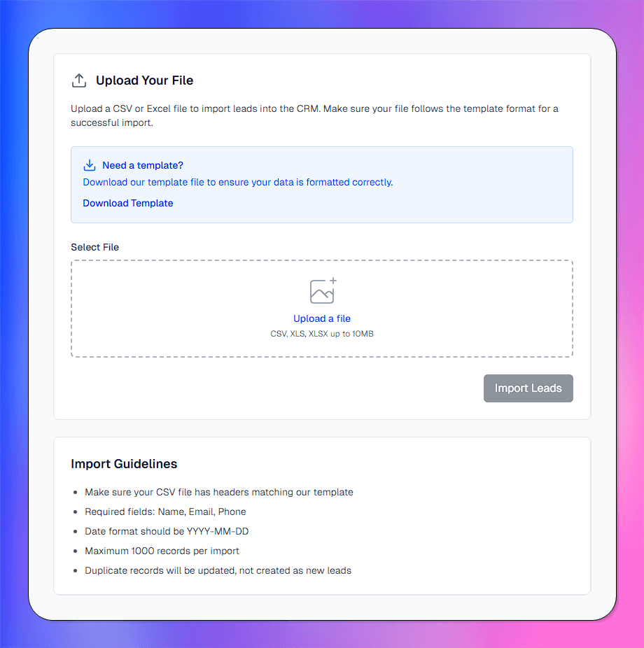Click the download icon next to Need a template

click(89, 165)
